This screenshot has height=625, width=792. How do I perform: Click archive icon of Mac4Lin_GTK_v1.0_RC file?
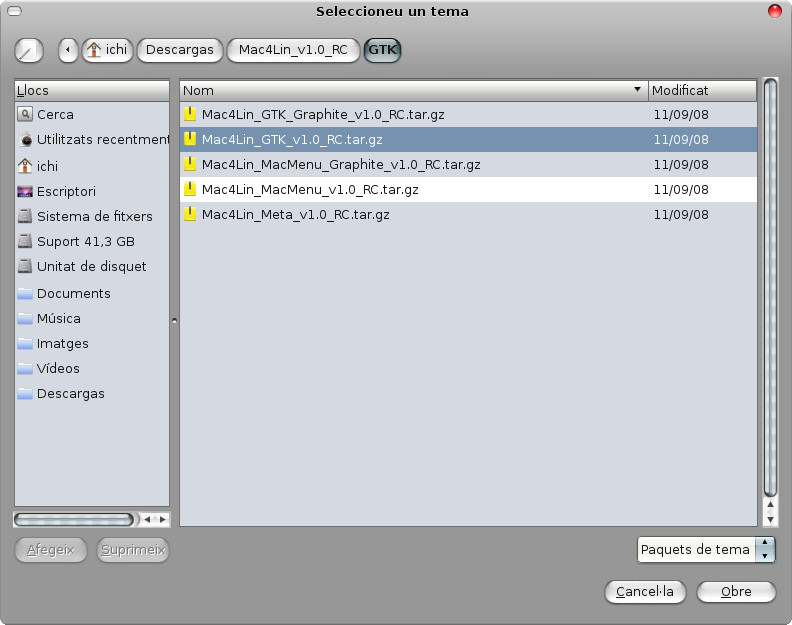tap(190, 139)
